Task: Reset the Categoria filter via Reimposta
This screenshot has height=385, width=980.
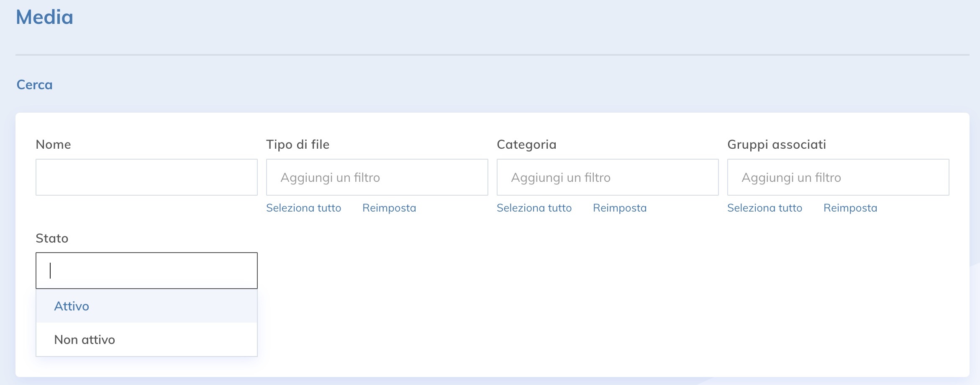Action: click(x=619, y=208)
